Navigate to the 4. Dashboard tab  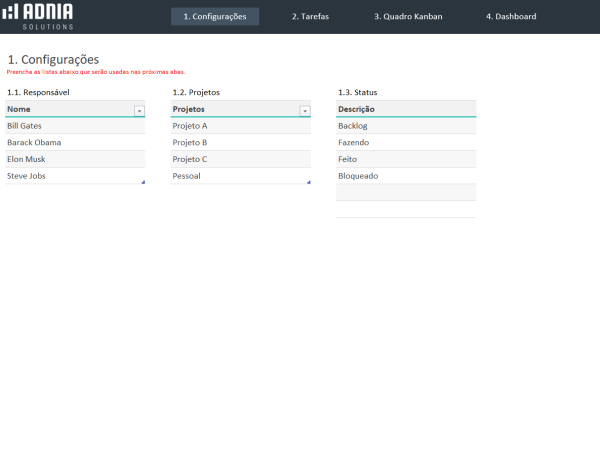point(511,17)
